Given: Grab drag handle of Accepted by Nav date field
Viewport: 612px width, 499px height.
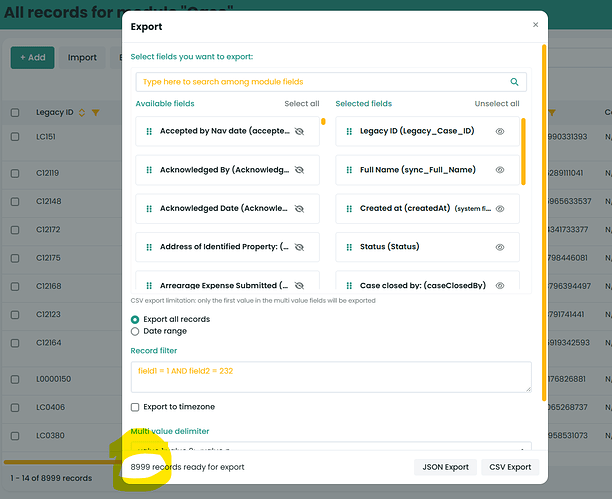Looking at the screenshot, I should click(149, 131).
